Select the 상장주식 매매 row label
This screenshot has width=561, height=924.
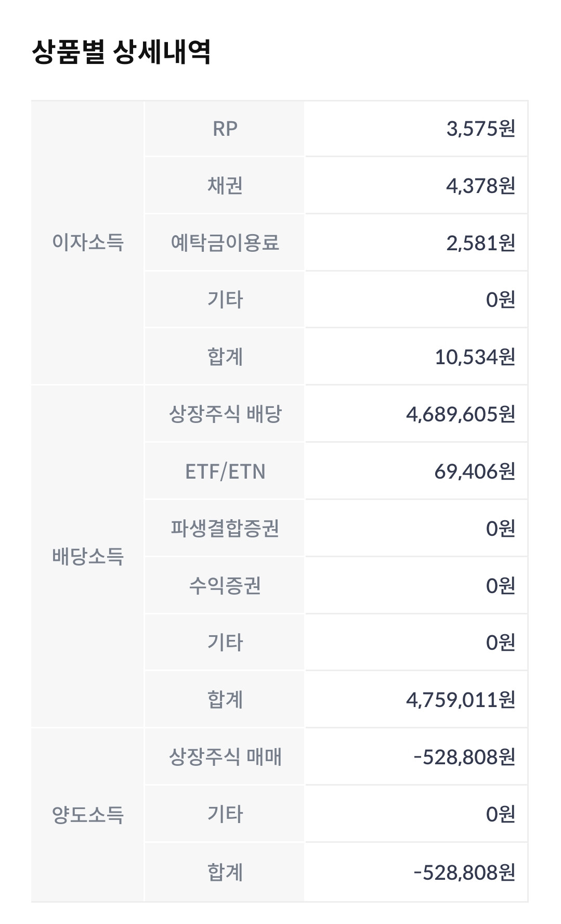[x=225, y=756]
